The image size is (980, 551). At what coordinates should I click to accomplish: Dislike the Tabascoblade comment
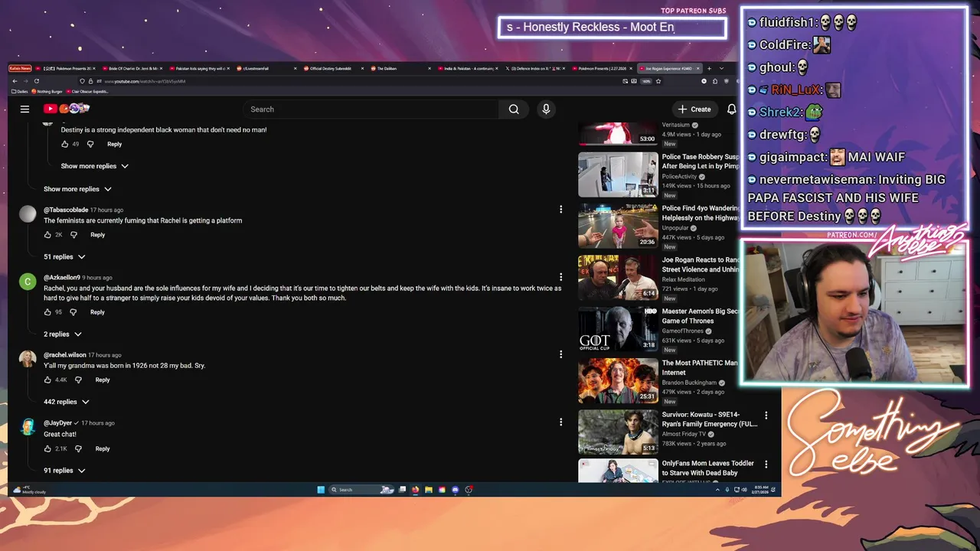pos(73,235)
